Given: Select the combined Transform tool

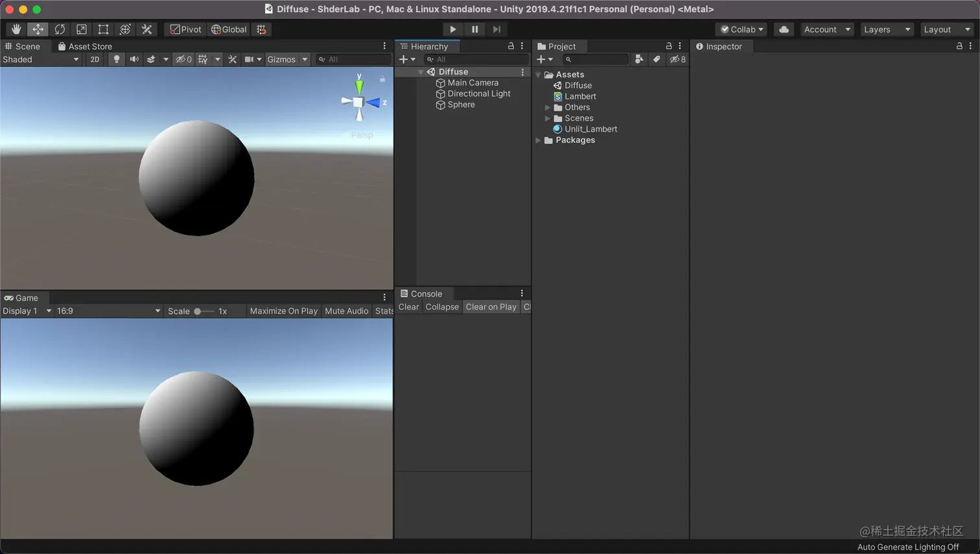Looking at the screenshot, I should tap(125, 29).
